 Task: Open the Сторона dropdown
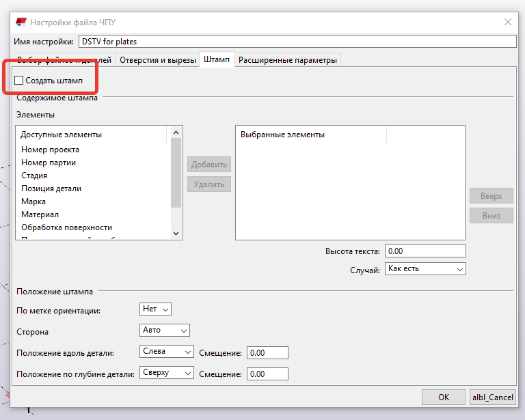pos(164,331)
